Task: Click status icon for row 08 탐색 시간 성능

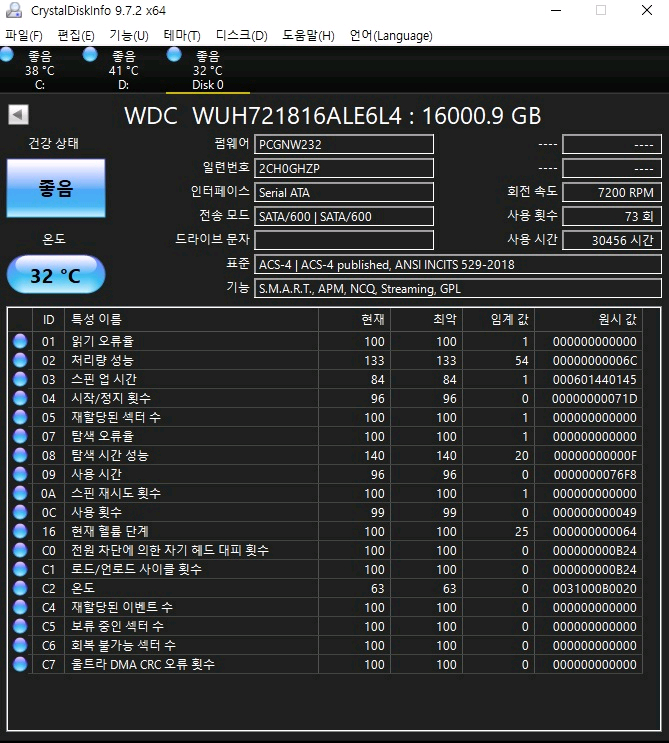Action: click(x=20, y=455)
